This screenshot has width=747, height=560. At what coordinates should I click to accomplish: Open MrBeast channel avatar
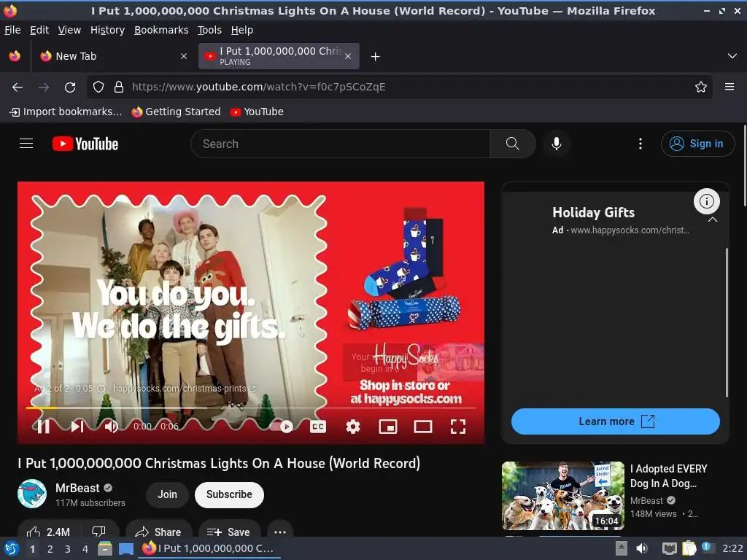tap(32, 494)
